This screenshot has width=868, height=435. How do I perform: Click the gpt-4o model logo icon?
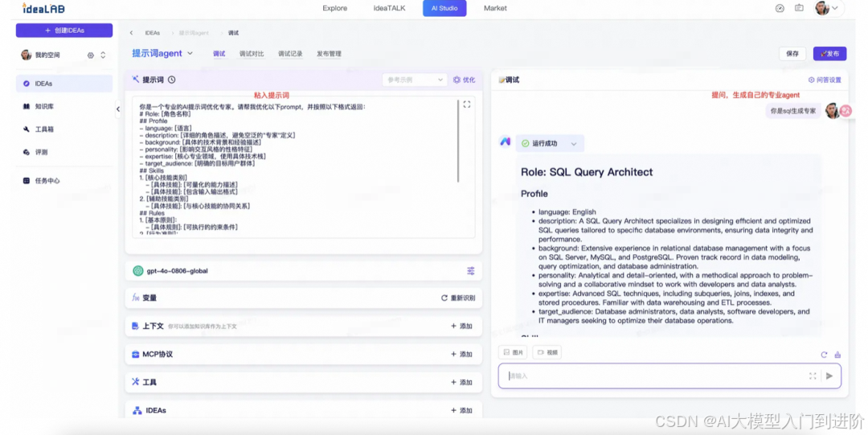(x=138, y=271)
